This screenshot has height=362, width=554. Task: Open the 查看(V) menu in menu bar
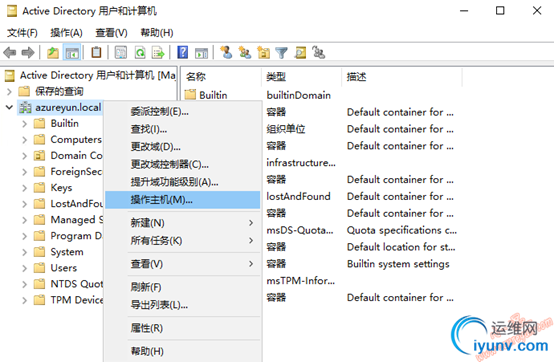(x=111, y=33)
